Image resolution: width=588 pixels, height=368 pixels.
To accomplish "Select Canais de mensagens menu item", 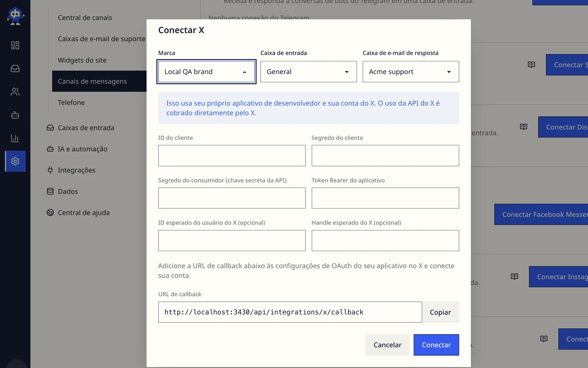I will (x=99, y=81).
